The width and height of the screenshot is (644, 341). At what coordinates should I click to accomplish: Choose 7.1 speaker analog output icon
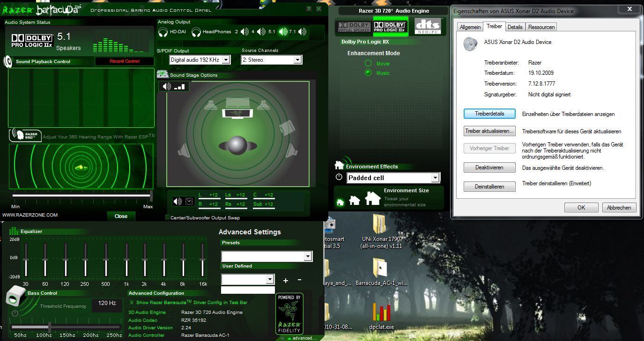coord(302,32)
